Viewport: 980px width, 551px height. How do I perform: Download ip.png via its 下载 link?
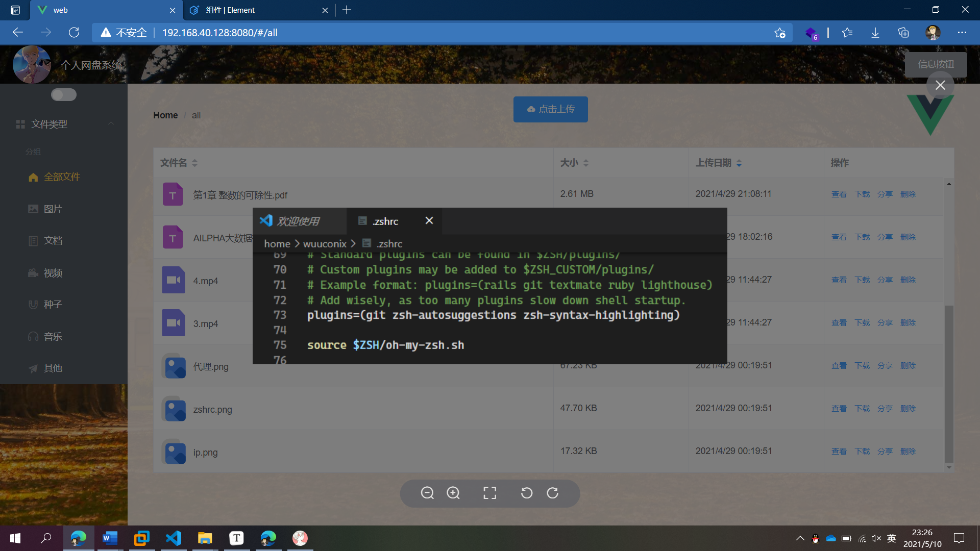click(862, 451)
